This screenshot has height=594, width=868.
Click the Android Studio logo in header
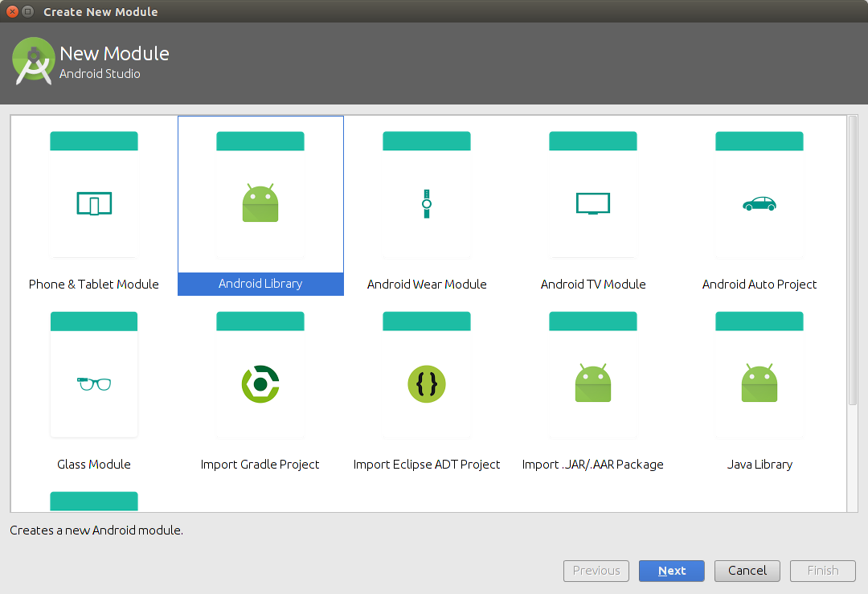33,61
